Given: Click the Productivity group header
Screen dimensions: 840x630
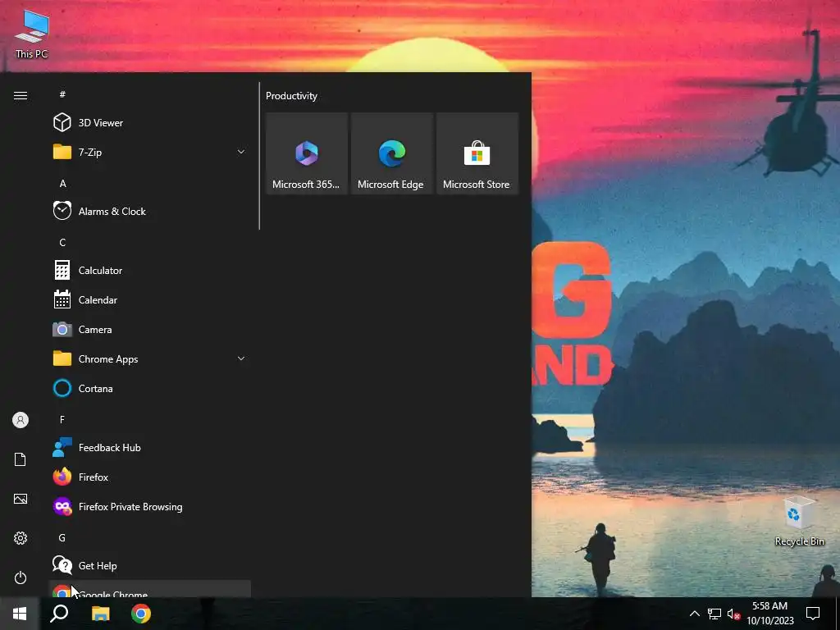Looking at the screenshot, I should pyautogui.click(x=291, y=96).
